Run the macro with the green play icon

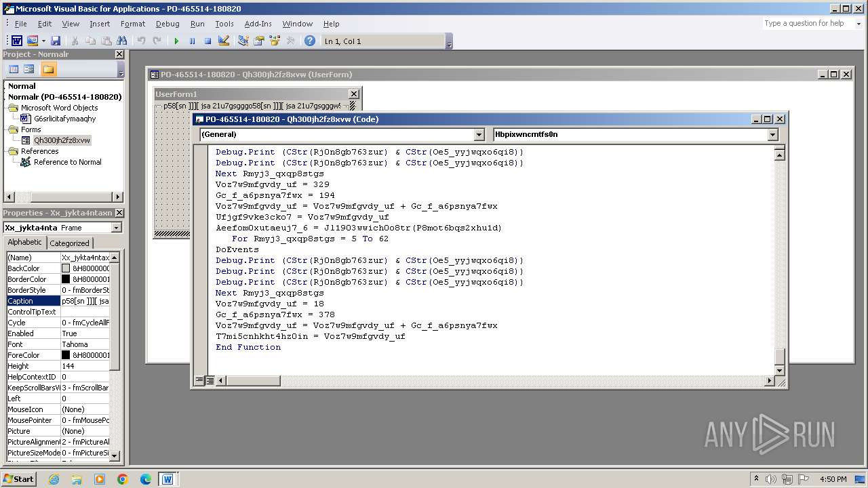[x=176, y=41]
